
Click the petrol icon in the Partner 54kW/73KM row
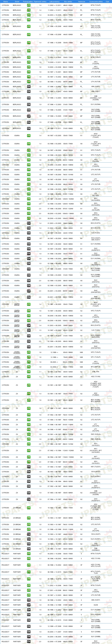pyautogui.click(x=29, y=585)
